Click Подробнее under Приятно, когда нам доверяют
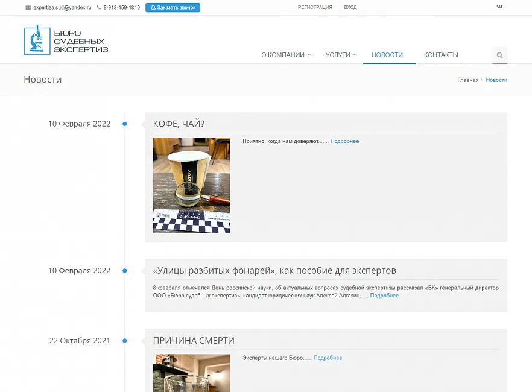532x392 pixels. coord(345,141)
